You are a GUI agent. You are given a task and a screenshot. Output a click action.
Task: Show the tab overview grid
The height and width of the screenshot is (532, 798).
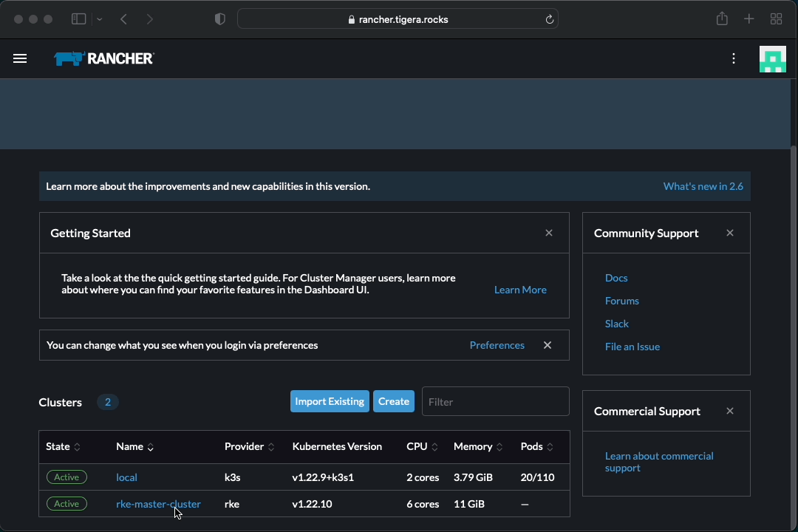tap(776, 19)
